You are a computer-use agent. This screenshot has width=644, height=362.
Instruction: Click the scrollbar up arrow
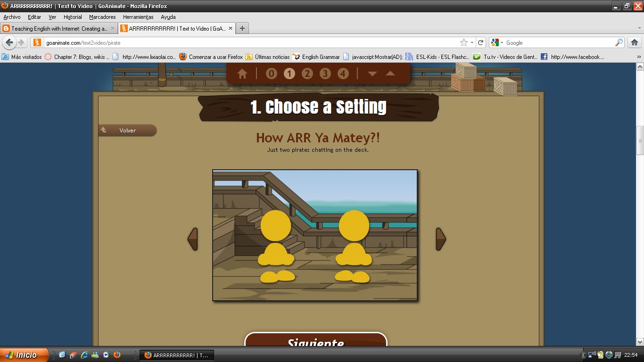640,66
